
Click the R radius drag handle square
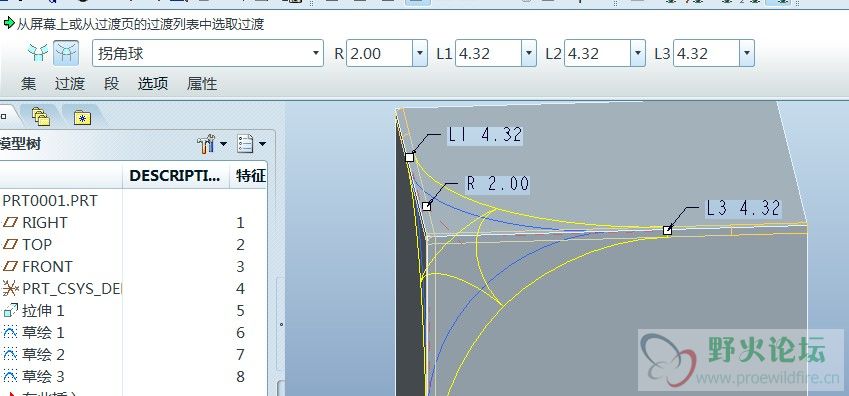coord(427,206)
